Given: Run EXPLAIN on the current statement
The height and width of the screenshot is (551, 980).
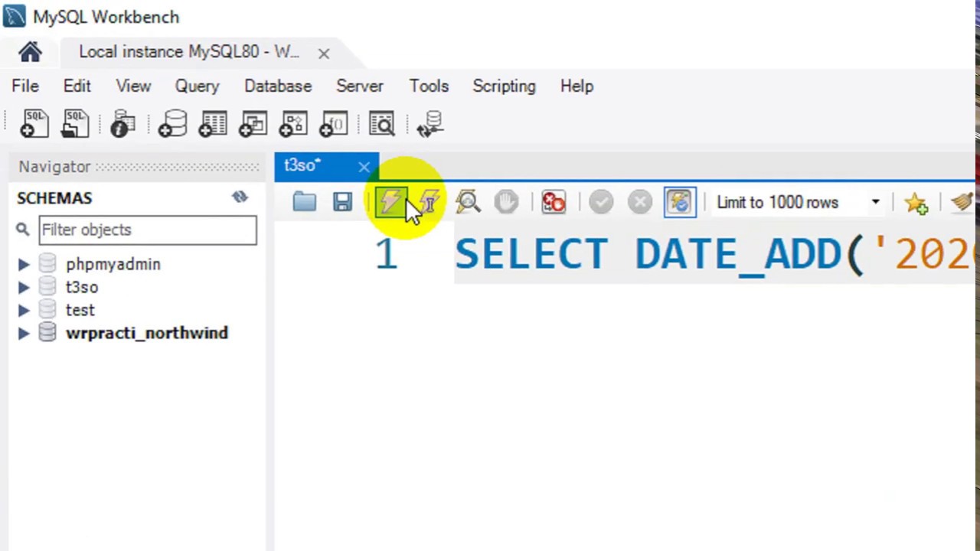Looking at the screenshot, I should pos(468,202).
